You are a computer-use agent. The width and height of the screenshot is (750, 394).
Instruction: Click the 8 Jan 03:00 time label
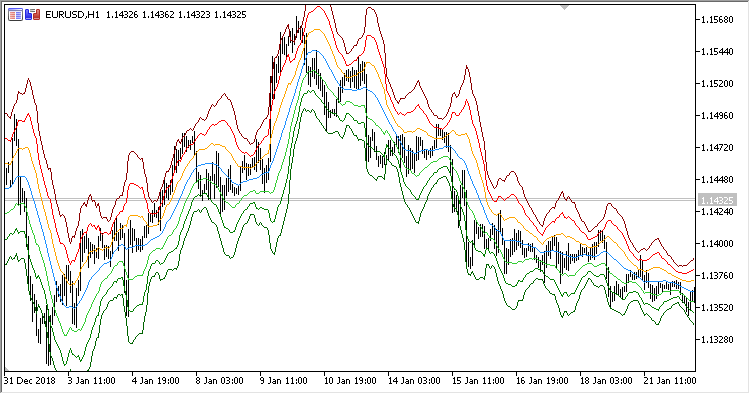(x=220, y=381)
